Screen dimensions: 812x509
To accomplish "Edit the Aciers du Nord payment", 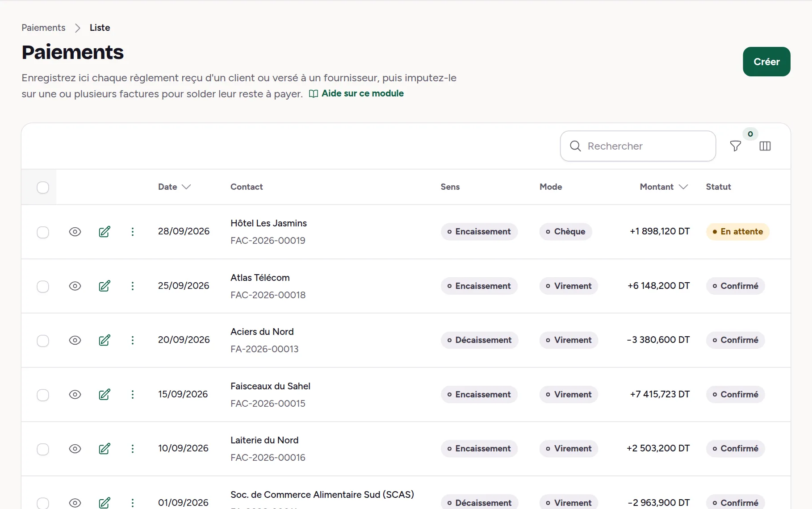I will point(105,340).
